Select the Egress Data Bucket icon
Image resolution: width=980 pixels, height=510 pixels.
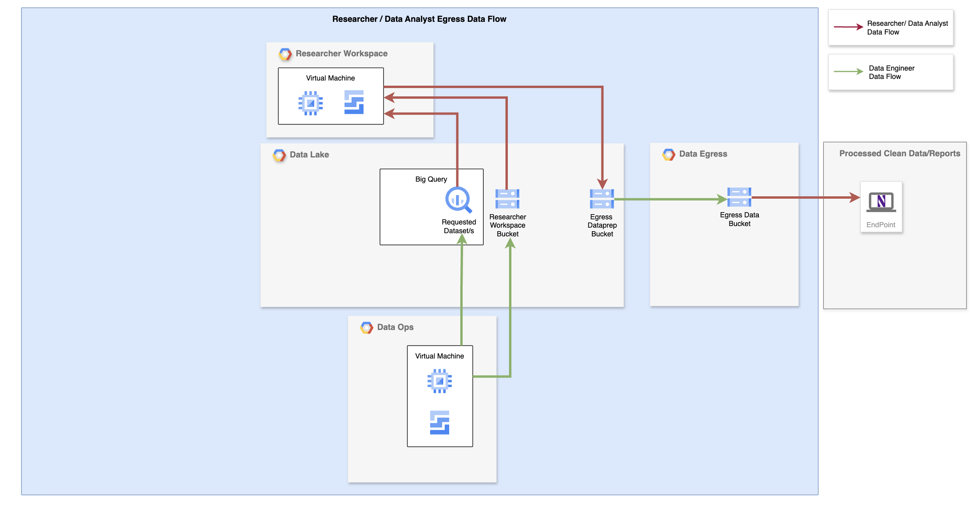click(739, 197)
